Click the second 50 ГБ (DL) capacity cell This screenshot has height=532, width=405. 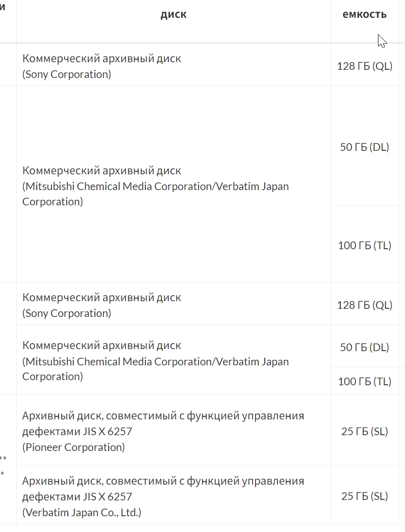(364, 348)
